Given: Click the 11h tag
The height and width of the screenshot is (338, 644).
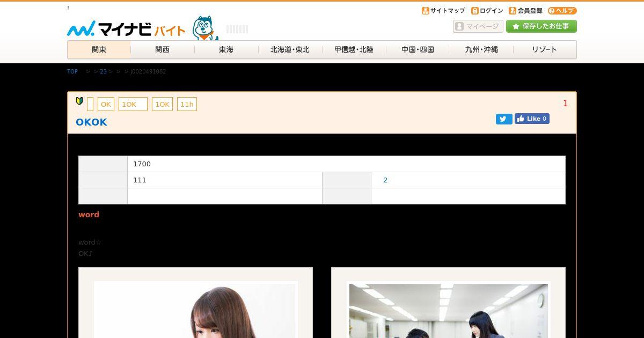Looking at the screenshot, I should click(187, 104).
